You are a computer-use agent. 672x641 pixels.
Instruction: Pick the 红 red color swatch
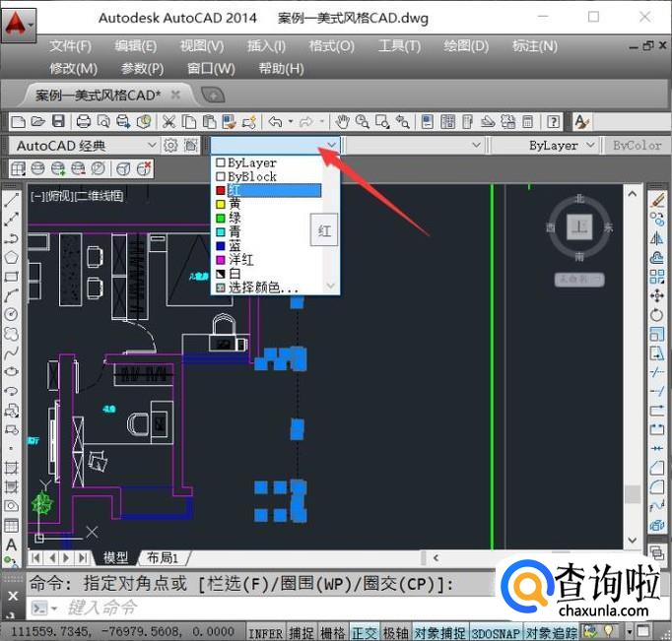(221, 191)
